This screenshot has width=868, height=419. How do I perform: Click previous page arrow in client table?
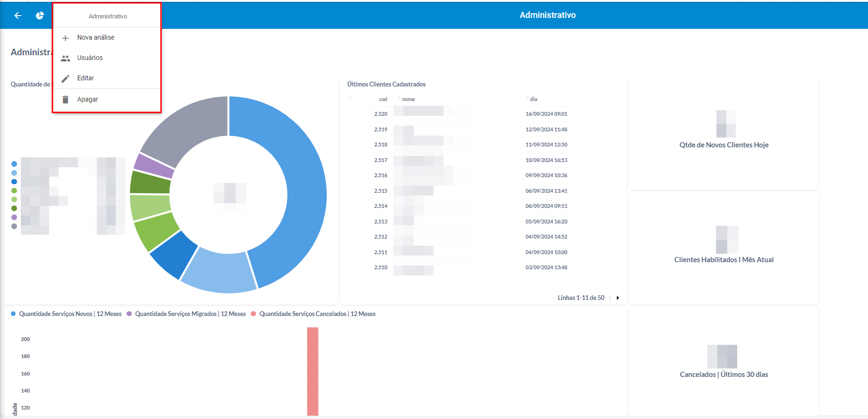[610, 298]
